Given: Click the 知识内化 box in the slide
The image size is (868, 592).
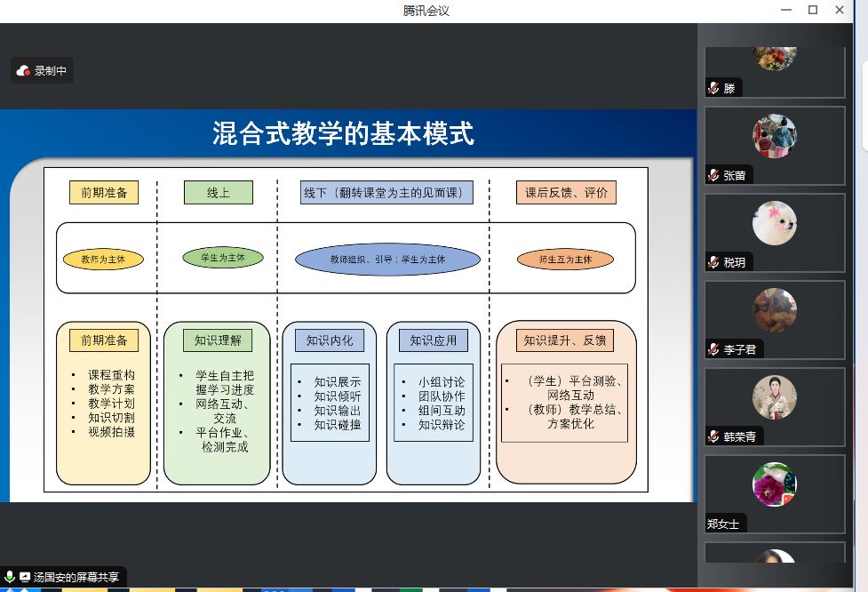Looking at the screenshot, I should coord(330,340).
